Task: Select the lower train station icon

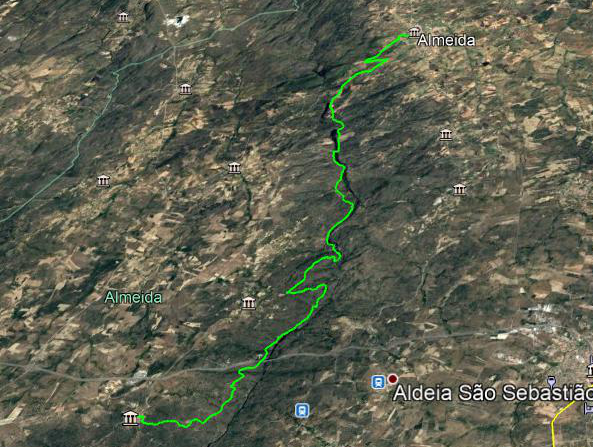Action: 302,410
